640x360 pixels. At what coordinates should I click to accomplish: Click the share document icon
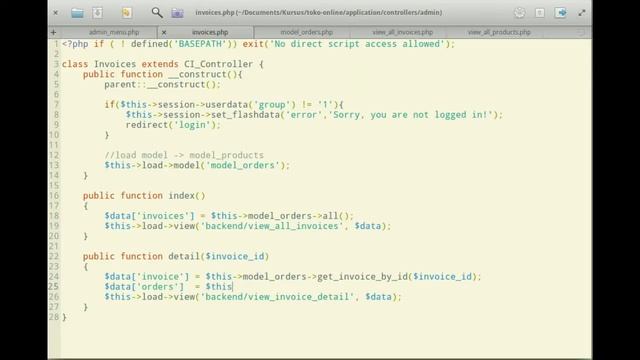coord(540,13)
